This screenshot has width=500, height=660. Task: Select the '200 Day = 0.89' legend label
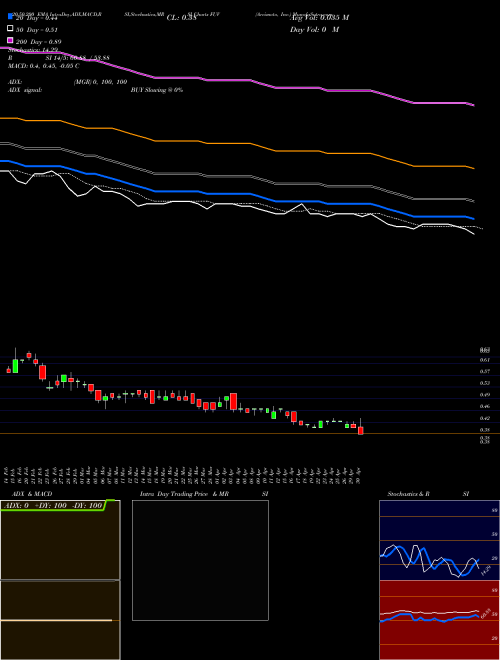tap(39, 42)
